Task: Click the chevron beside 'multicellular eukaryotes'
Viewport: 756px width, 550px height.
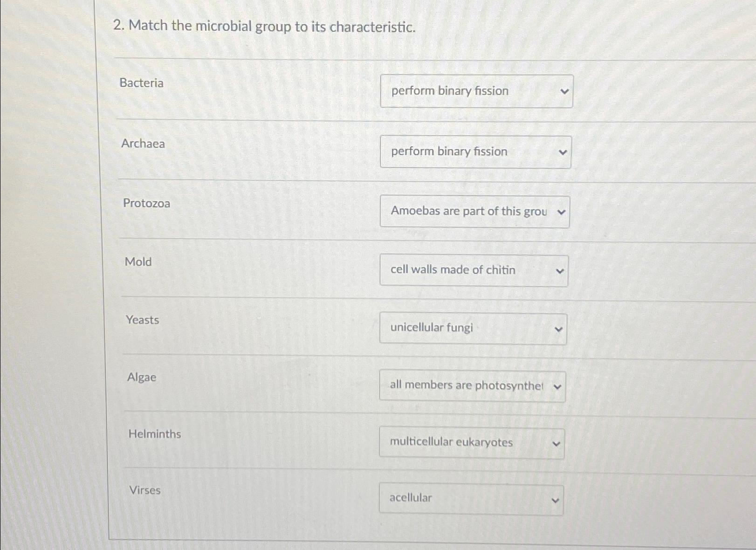Action: tap(556, 443)
